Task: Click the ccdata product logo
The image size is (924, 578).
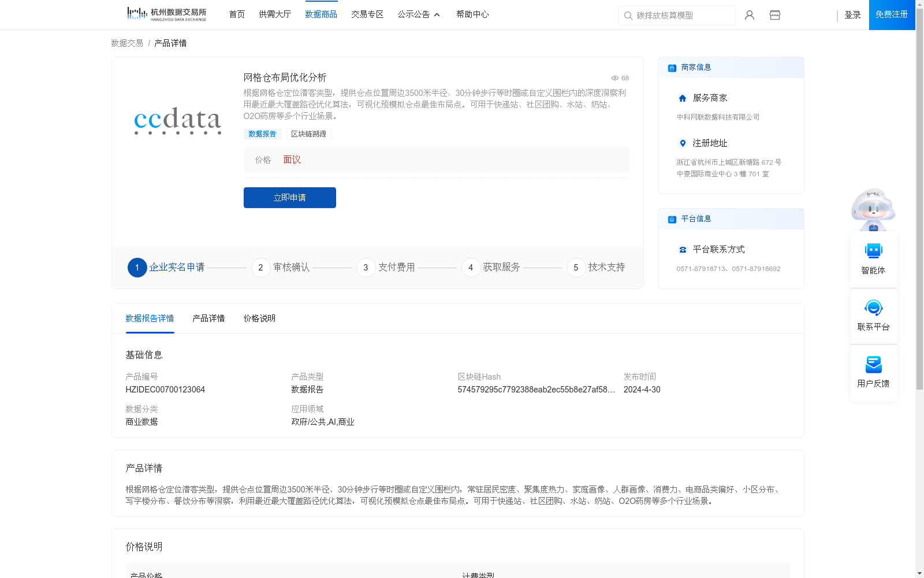Action: 178,120
